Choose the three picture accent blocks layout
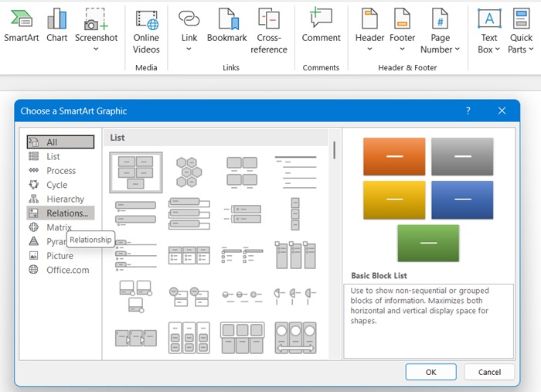541x392 pixels. (x=135, y=297)
